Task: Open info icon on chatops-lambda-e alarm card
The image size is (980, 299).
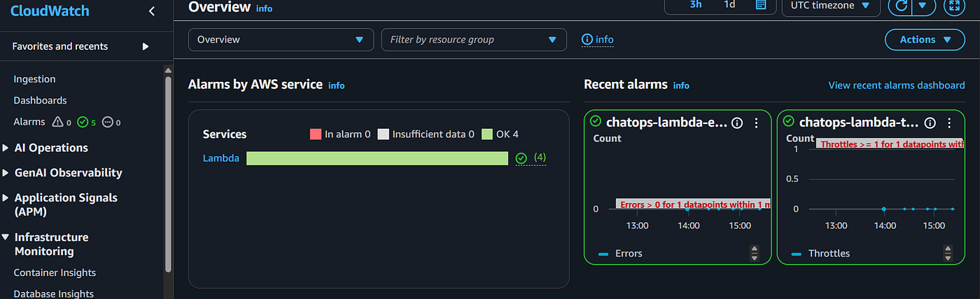Action: 737,123
